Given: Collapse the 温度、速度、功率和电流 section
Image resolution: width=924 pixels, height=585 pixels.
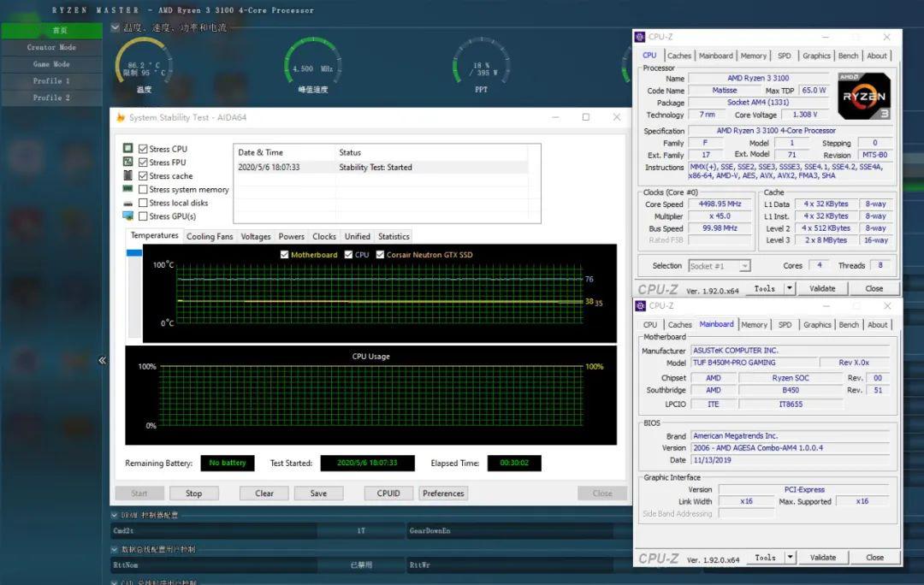Looking at the screenshot, I should [115, 27].
